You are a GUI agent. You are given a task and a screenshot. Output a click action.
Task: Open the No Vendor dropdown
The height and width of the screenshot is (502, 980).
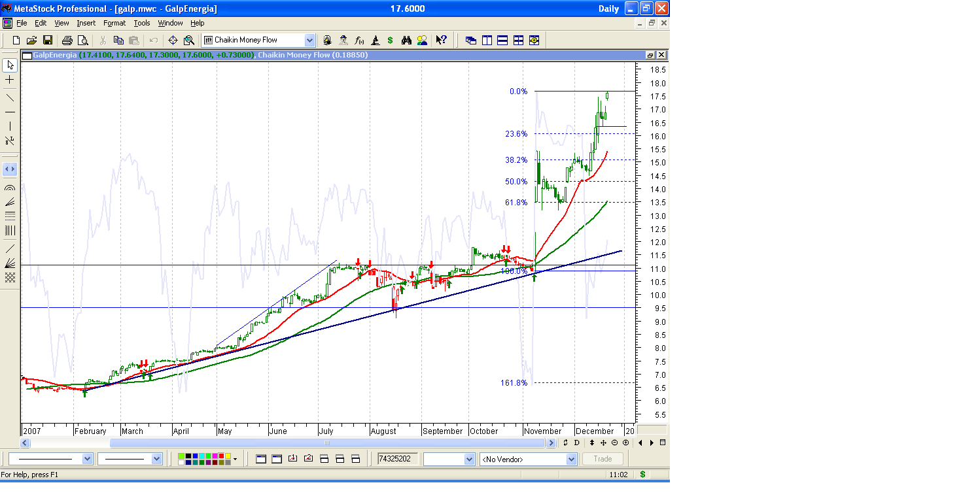coord(571,459)
